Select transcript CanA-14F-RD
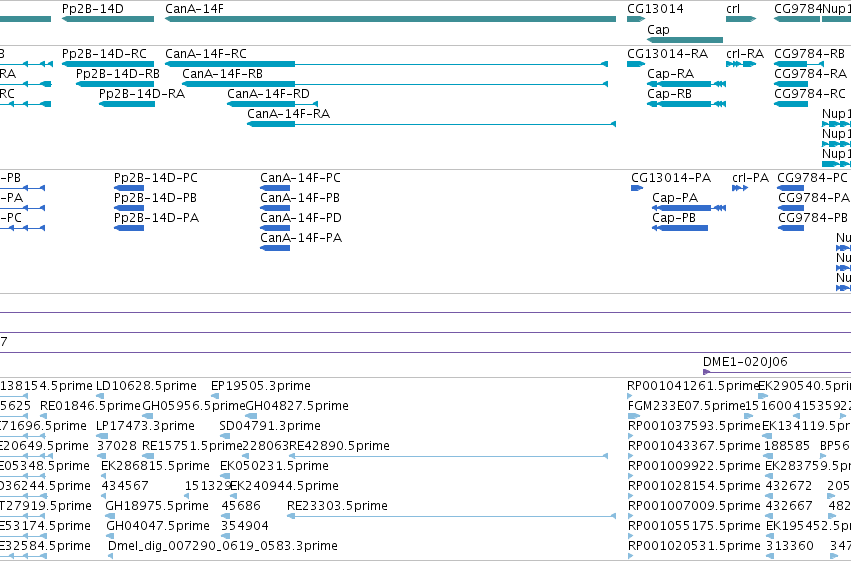Screen dimensions: 851x561 point(272,104)
